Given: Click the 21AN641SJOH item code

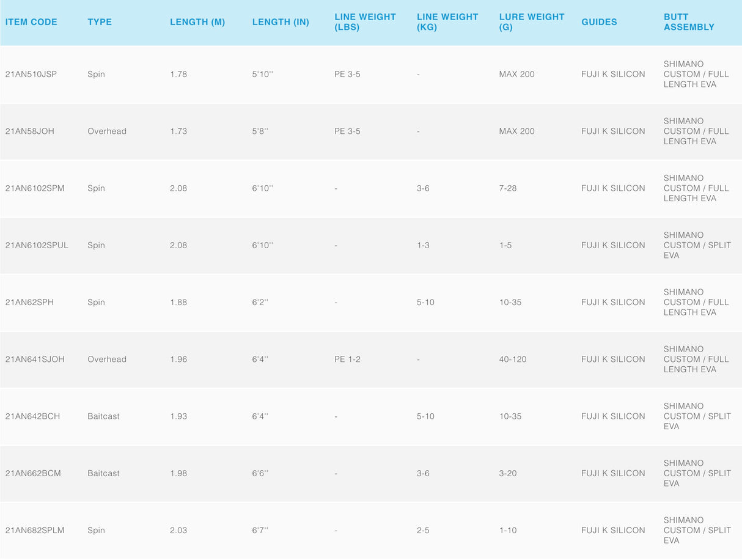Looking at the screenshot, I should [x=35, y=359].
